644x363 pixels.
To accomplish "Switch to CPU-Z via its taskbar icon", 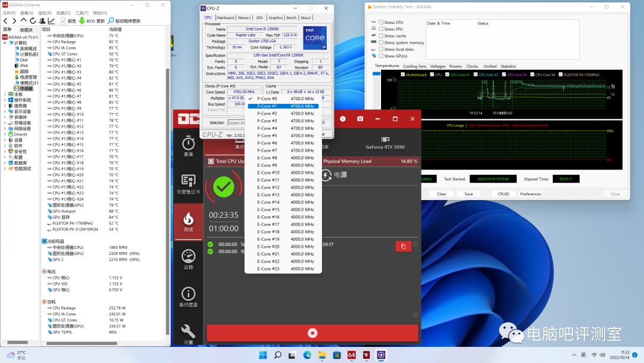I will pos(381,355).
